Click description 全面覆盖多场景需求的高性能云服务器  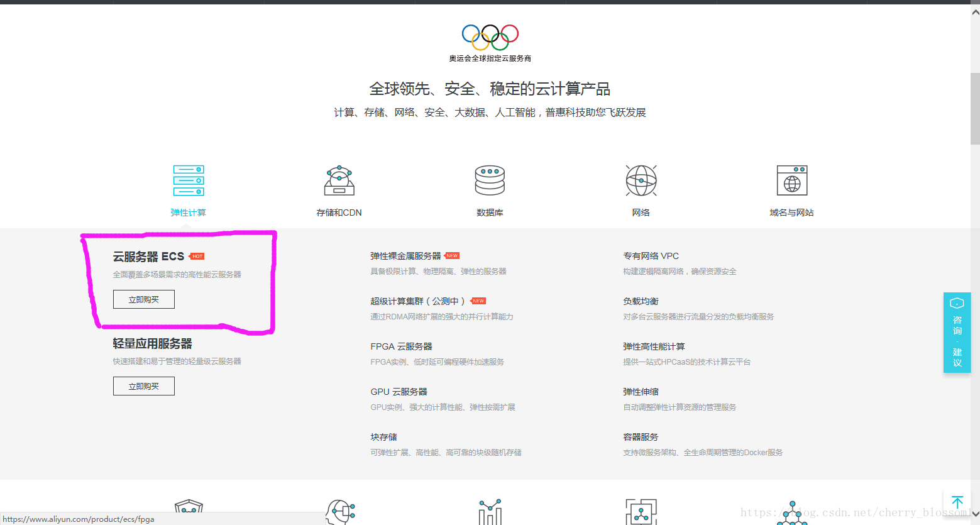(177, 275)
